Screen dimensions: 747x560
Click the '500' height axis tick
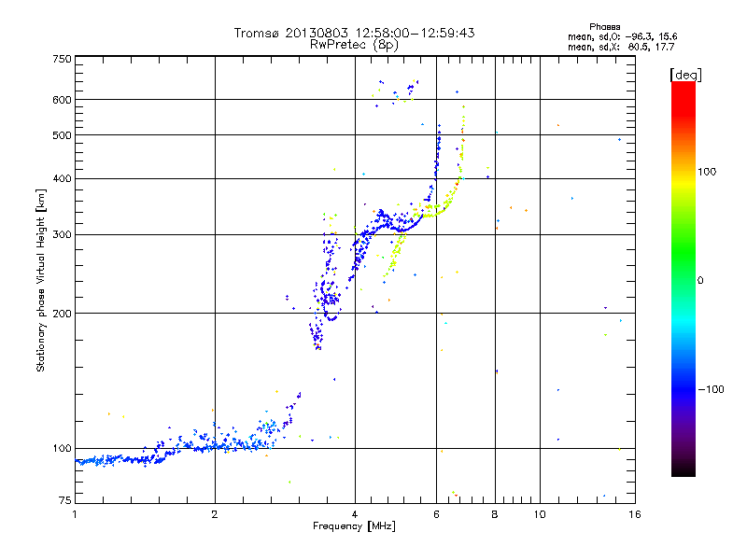pos(62,135)
